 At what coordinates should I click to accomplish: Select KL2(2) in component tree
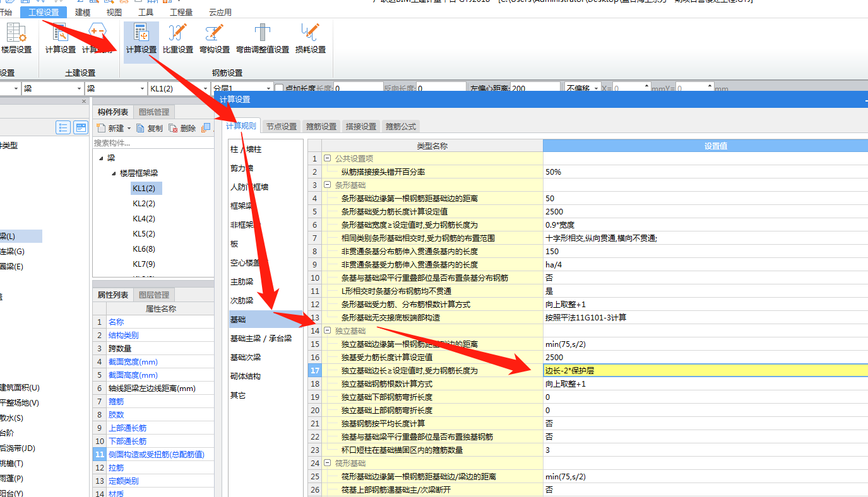[x=144, y=203]
